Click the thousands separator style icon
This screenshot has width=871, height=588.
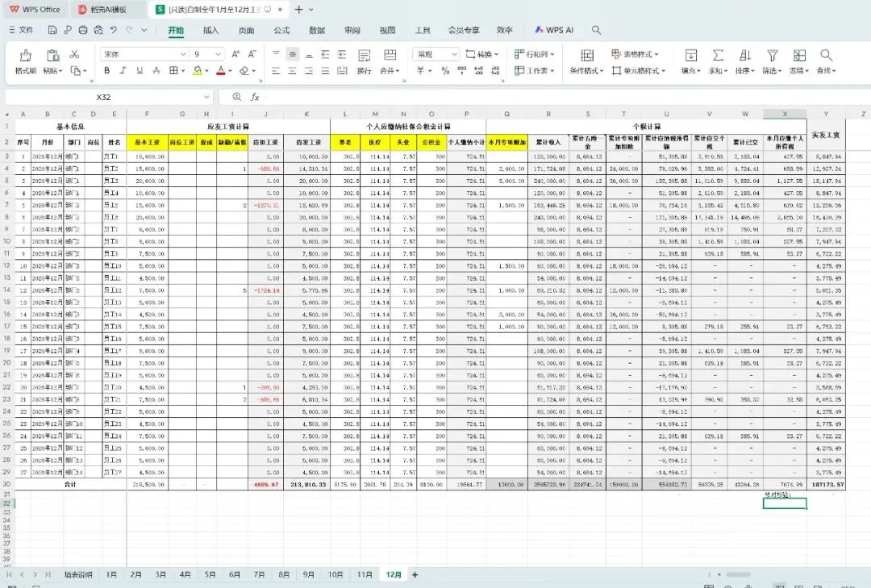461,71
